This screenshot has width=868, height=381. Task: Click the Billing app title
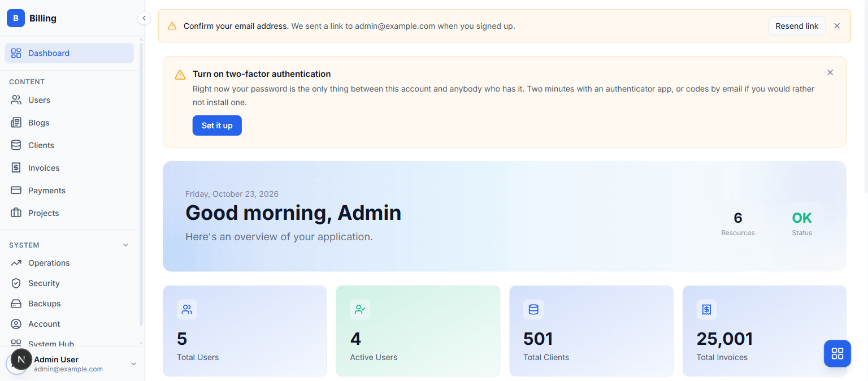(x=43, y=18)
